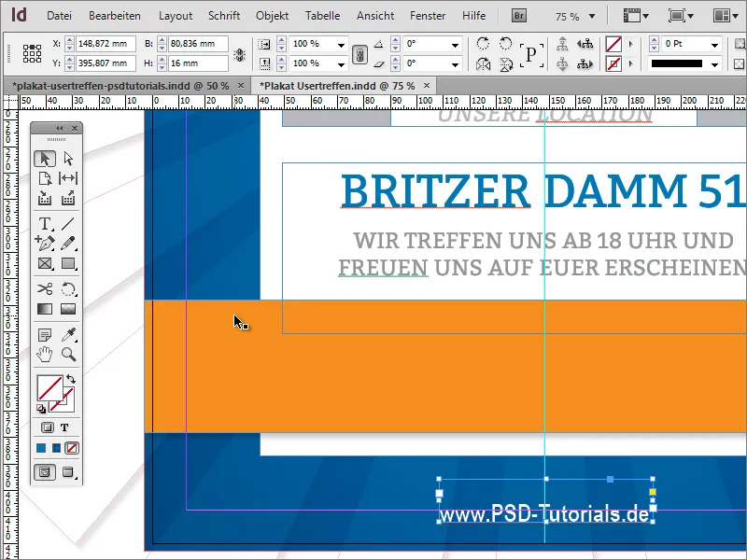Select the Page tool
747x560 pixels.
45,178
